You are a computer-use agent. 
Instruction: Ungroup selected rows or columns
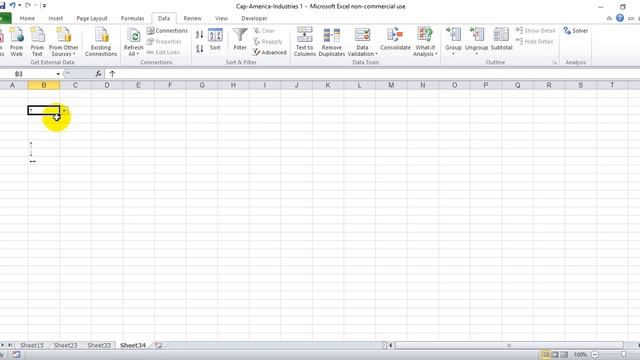tap(476, 39)
